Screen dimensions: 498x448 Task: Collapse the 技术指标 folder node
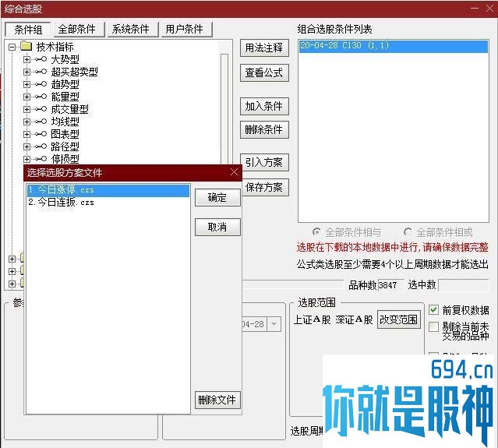[x=12, y=47]
